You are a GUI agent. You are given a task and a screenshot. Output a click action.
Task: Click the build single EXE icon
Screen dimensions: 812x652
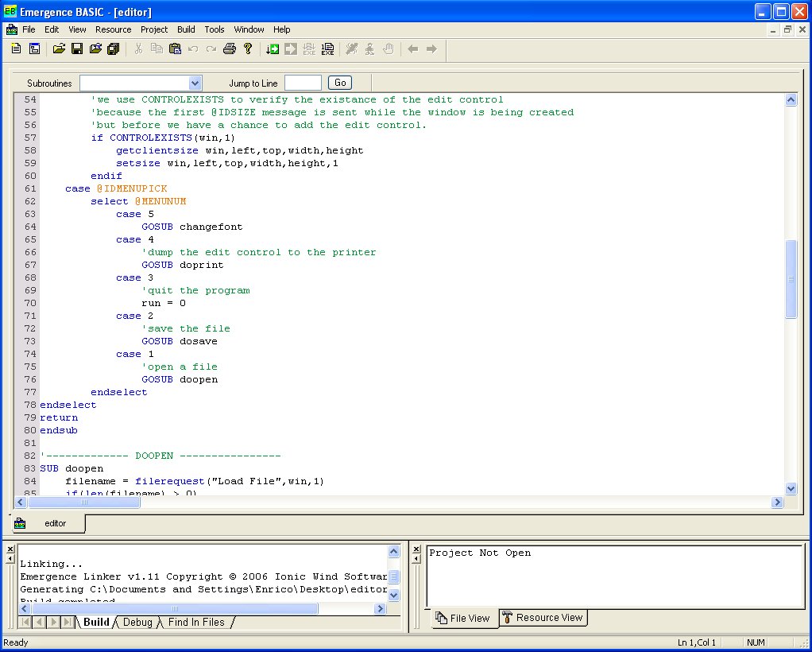coord(327,49)
